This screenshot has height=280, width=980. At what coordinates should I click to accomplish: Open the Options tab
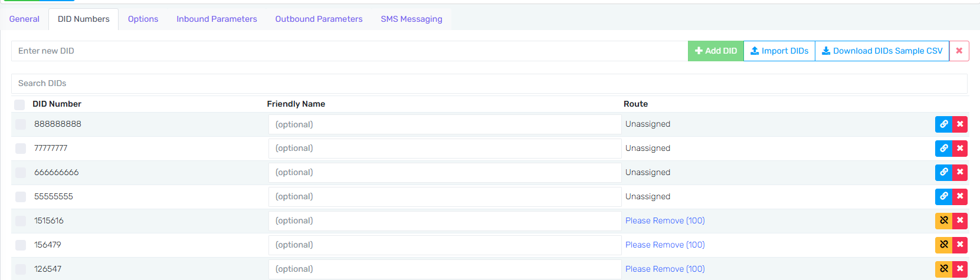pos(143,19)
